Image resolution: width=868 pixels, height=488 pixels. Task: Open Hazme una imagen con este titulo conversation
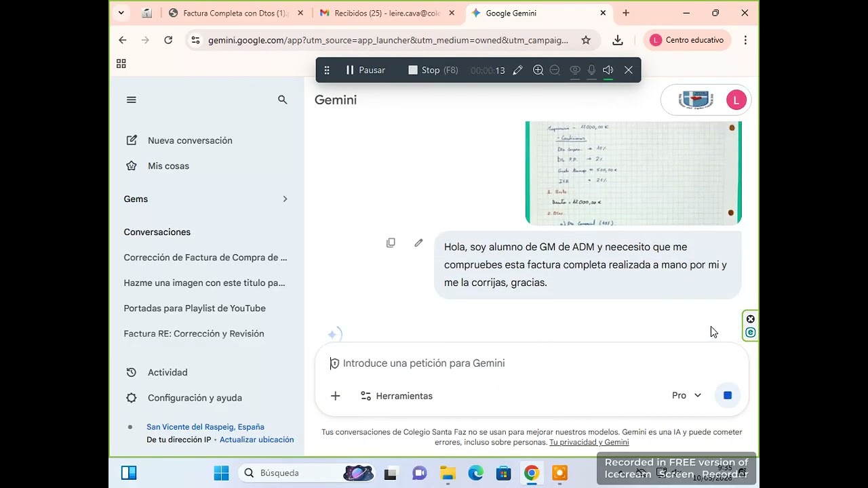click(205, 283)
